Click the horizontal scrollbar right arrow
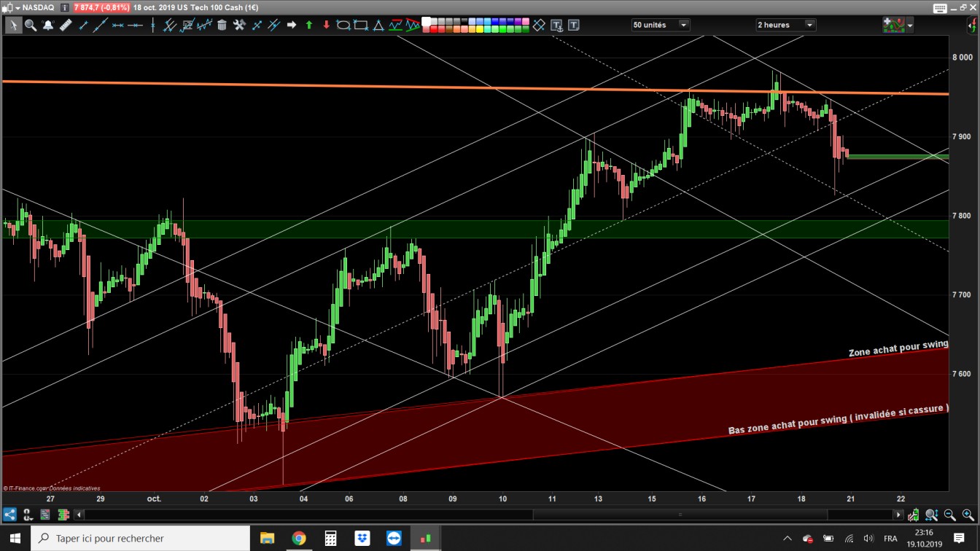 898,515
